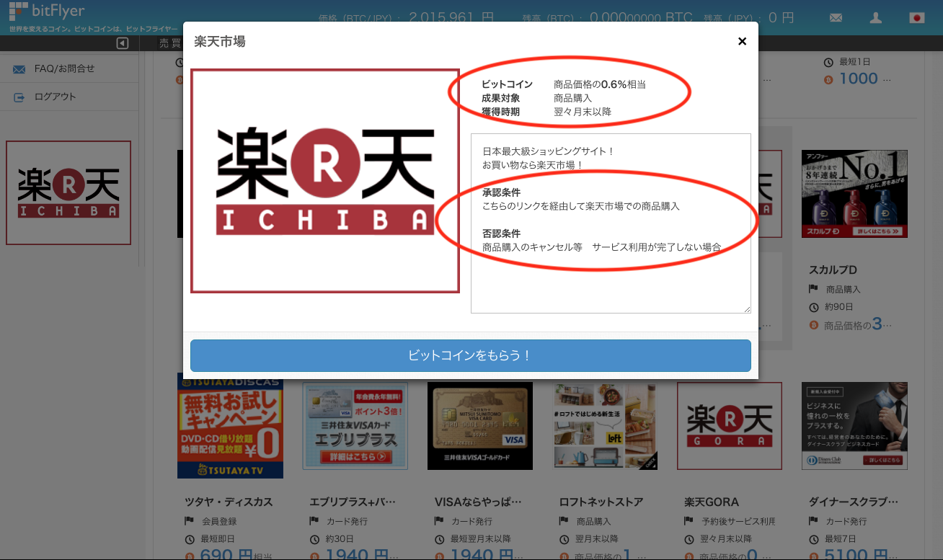This screenshot has height=560, width=943.
Task: Click the 承認条件 heading in dialog
Action: click(x=501, y=192)
